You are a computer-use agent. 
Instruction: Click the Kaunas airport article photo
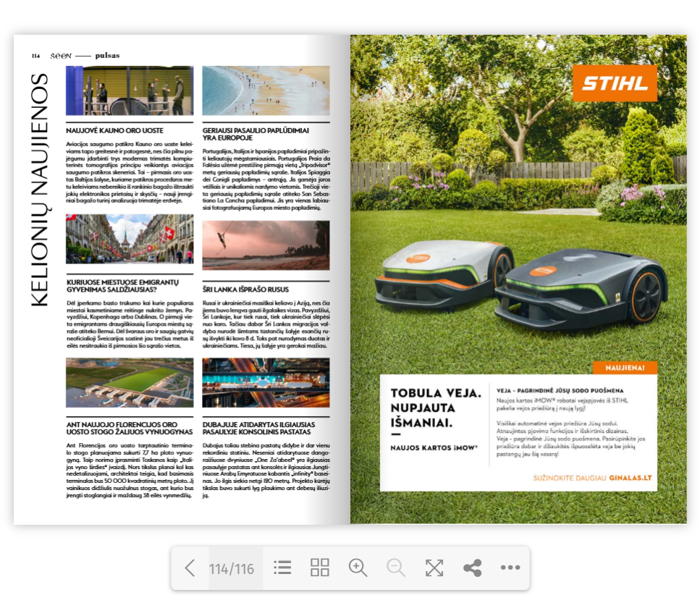tap(130, 90)
